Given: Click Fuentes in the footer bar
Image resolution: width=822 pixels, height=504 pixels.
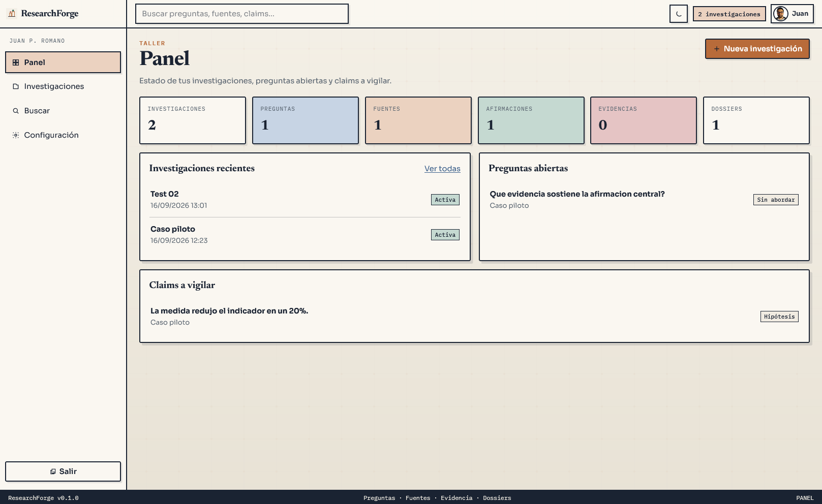Looking at the screenshot, I should pyautogui.click(x=418, y=498).
